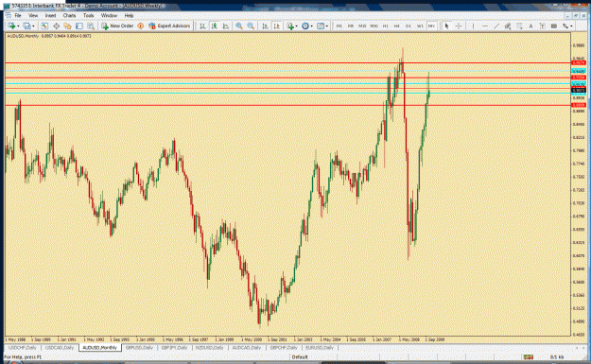This screenshot has height=364, width=591.
Task: Toggle the Market Watch window icon
Action: 44,26
